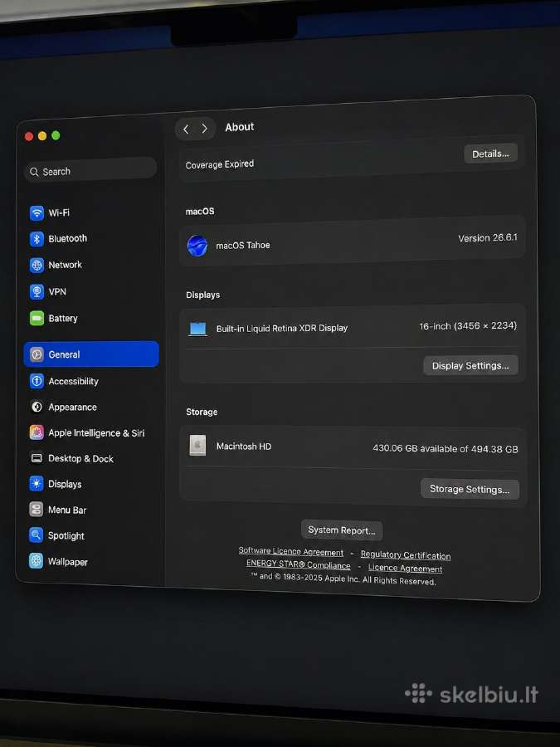Click the 'Macintosh HD' name text

click(244, 447)
